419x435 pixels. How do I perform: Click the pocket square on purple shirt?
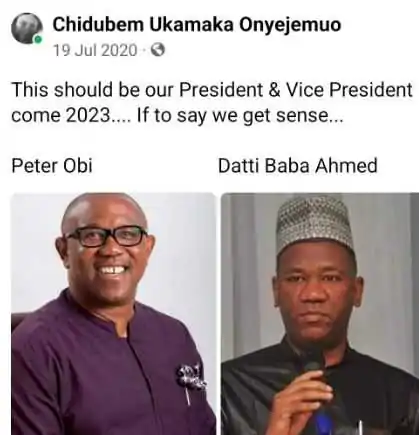tap(191, 377)
